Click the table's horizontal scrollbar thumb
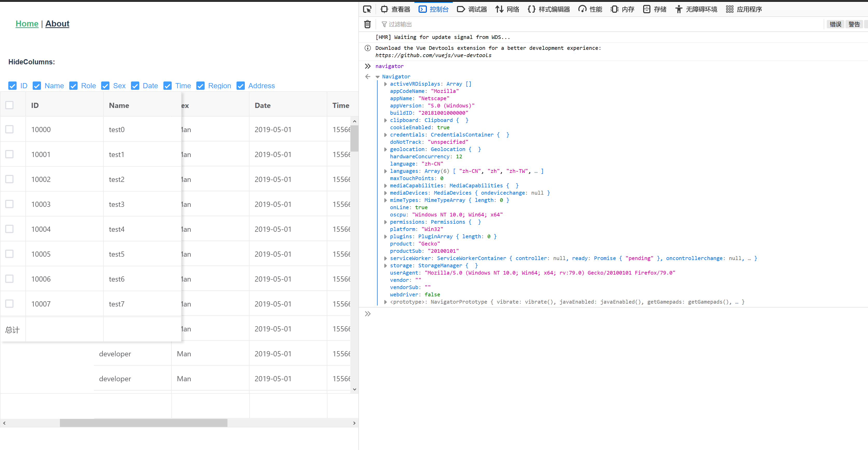 pyautogui.click(x=143, y=423)
